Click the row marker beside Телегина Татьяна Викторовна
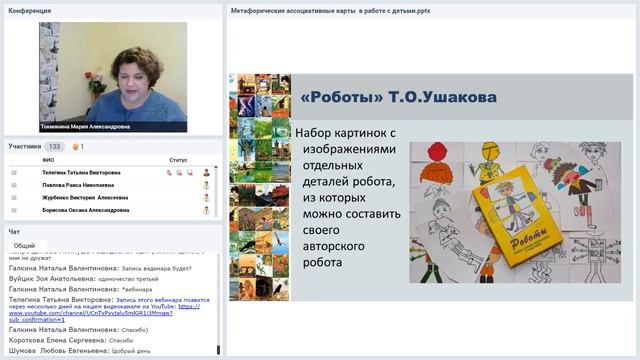 (14, 173)
